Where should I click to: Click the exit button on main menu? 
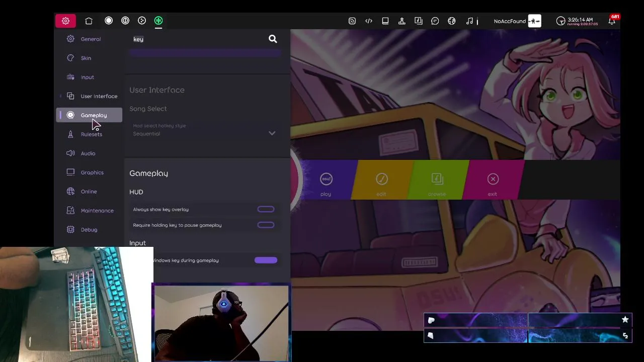[x=493, y=179]
